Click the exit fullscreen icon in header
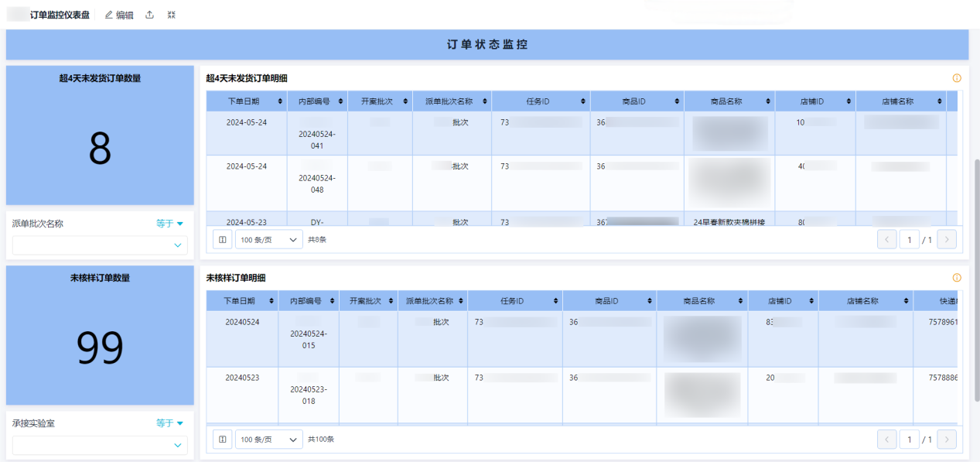Image resolution: width=980 pixels, height=462 pixels. point(172,15)
